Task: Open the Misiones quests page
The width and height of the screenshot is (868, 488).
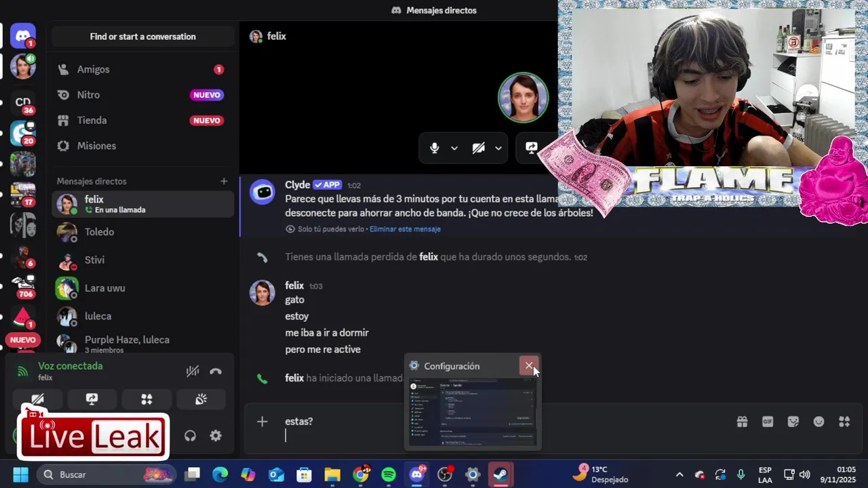Action: click(142, 146)
